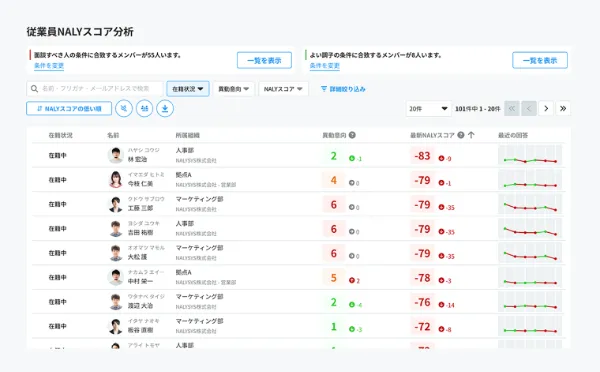Click the previous page arrow

click(x=529, y=109)
